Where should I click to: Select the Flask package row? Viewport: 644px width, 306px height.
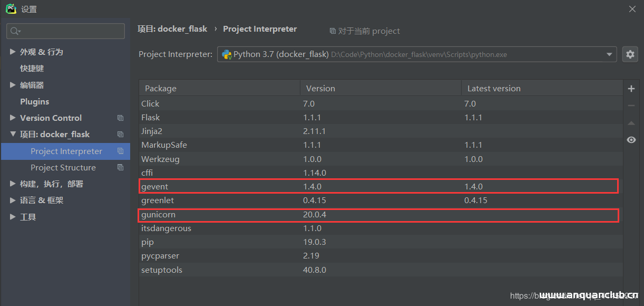pos(380,117)
